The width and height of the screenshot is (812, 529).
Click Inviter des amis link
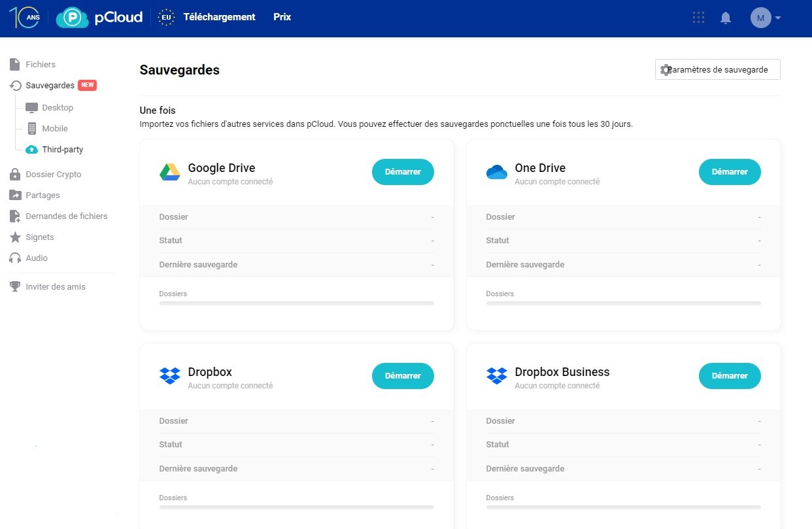click(x=56, y=286)
